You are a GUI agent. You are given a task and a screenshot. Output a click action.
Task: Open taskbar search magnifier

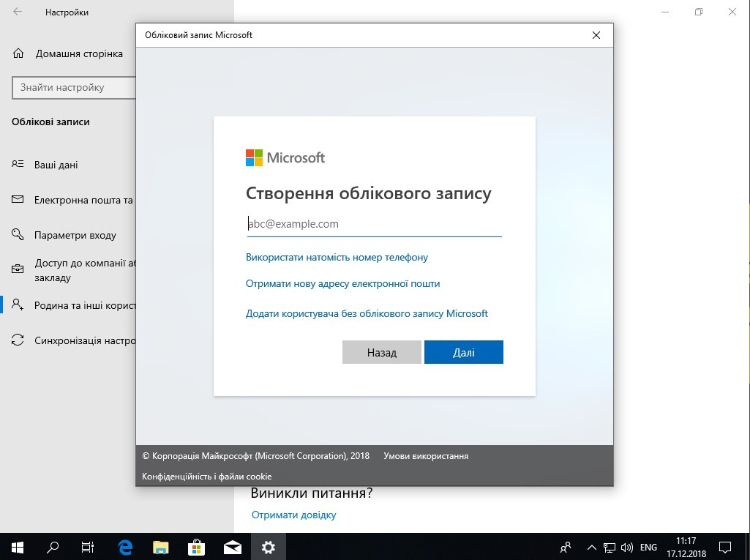point(53,547)
